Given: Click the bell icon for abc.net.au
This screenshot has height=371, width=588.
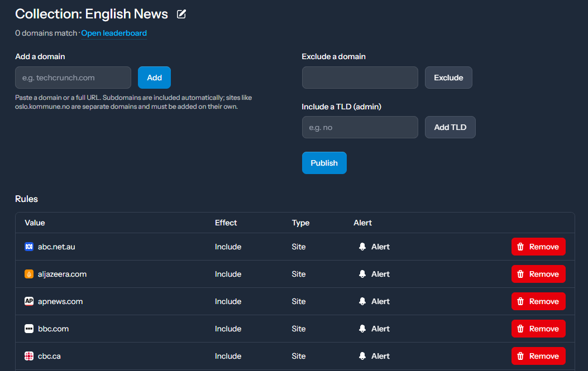Looking at the screenshot, I should 362,247.
